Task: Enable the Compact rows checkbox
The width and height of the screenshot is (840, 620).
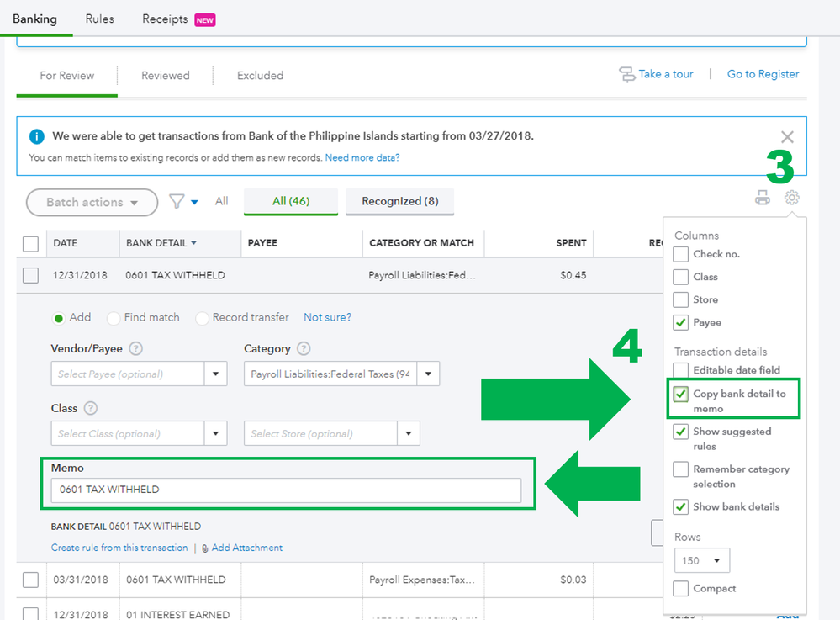Action: tap(680, 588)
